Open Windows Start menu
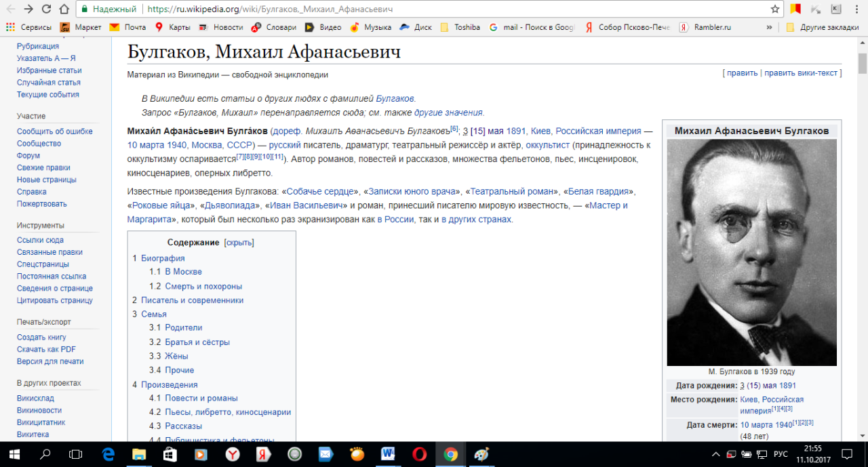 click(x=14, y=454)
